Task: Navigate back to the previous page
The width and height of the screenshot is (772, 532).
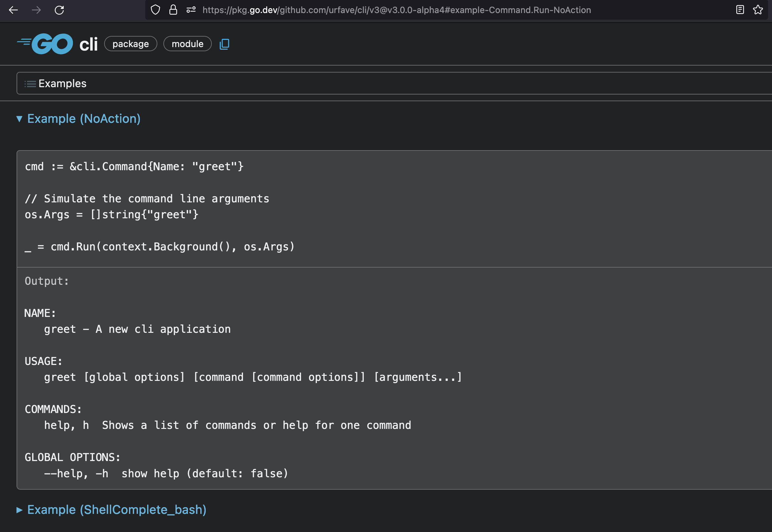Action: pyautogui.click(x=13, y=10)
